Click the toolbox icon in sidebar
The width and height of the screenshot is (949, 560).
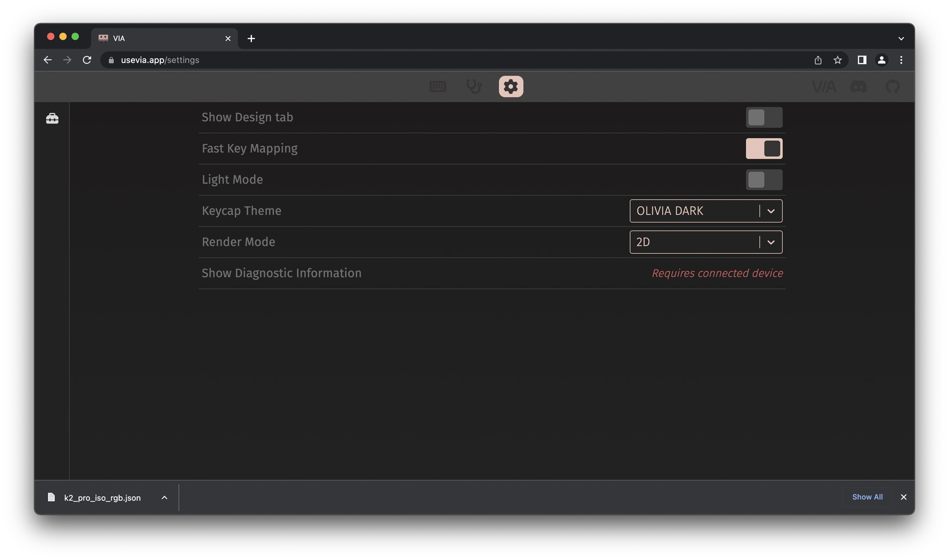click(52, 119)
